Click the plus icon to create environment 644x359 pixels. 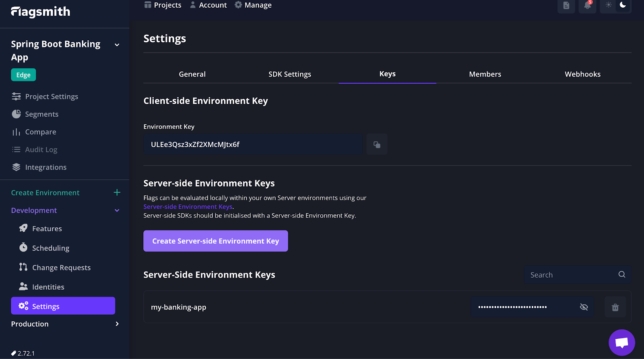pos(117,193)
